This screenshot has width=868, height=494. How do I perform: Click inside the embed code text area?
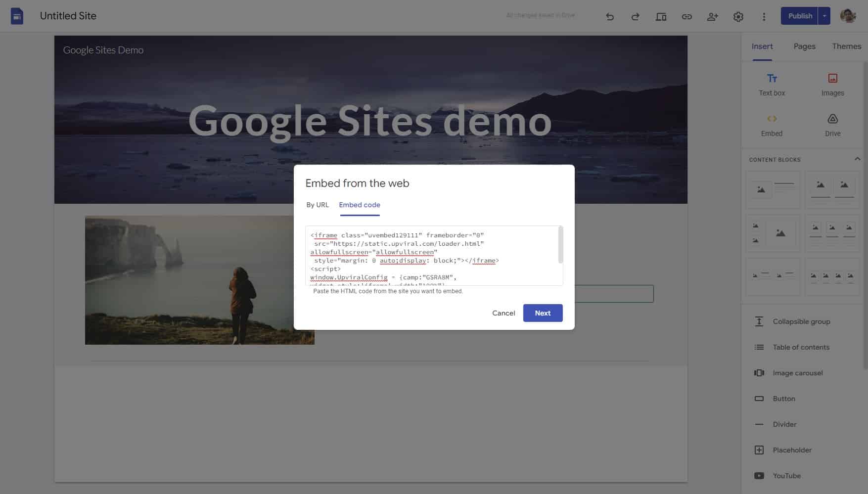[x=432, y=256]
